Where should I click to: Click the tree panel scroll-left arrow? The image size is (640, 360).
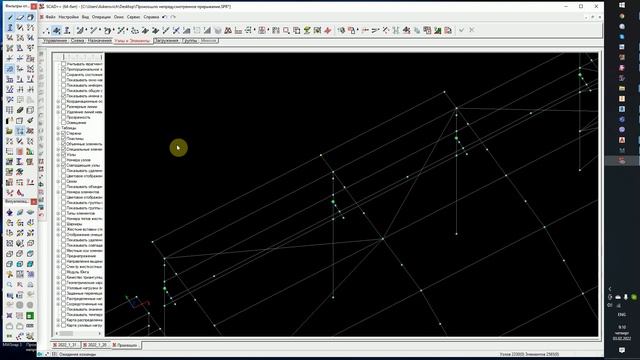57,333
